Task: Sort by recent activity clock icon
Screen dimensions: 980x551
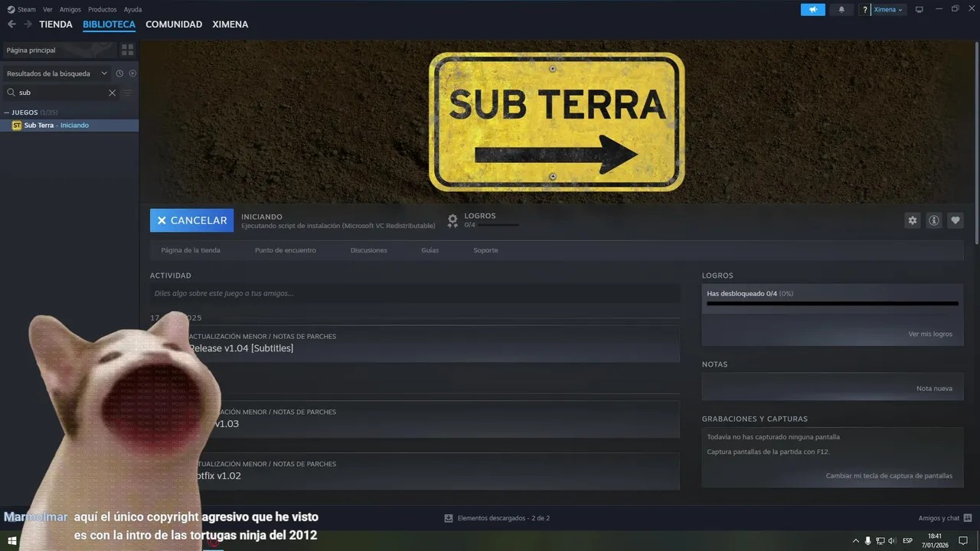Action: [x=119, y=73]
